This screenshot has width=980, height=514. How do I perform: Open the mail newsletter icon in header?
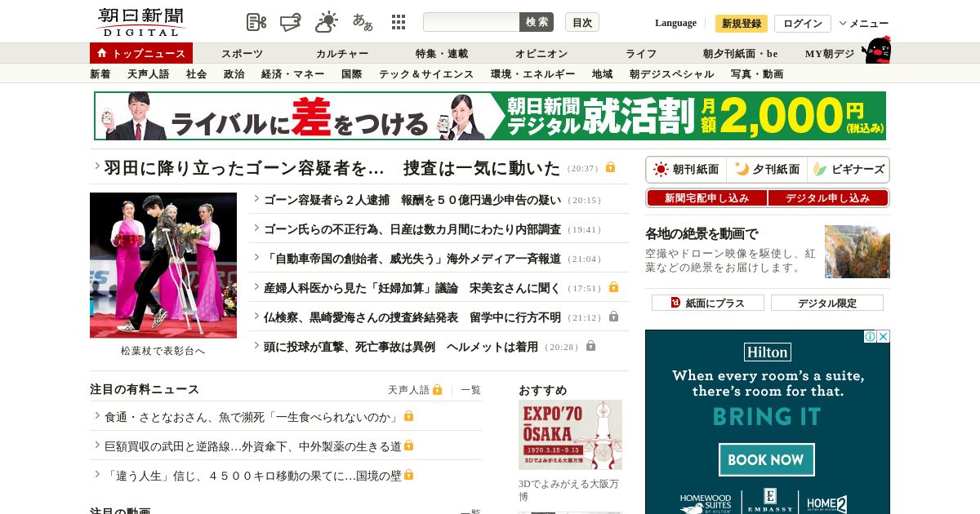coord(290,22)
